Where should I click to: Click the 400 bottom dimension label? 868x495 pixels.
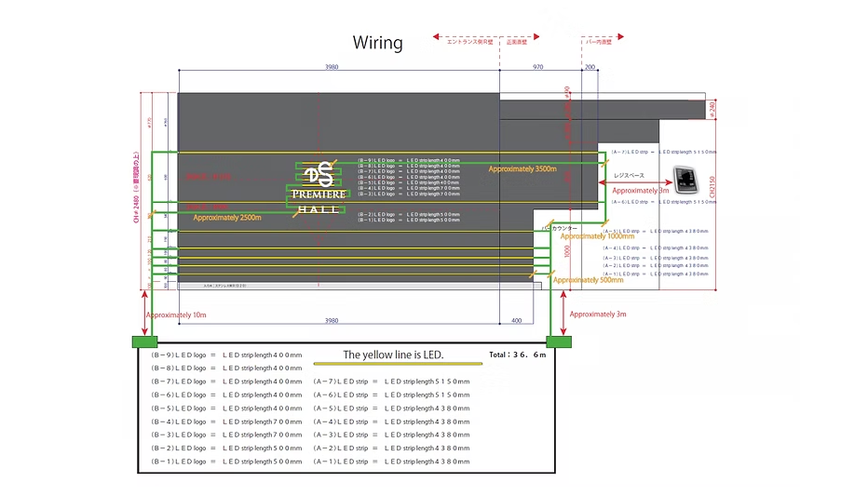(x=517, y=321)
